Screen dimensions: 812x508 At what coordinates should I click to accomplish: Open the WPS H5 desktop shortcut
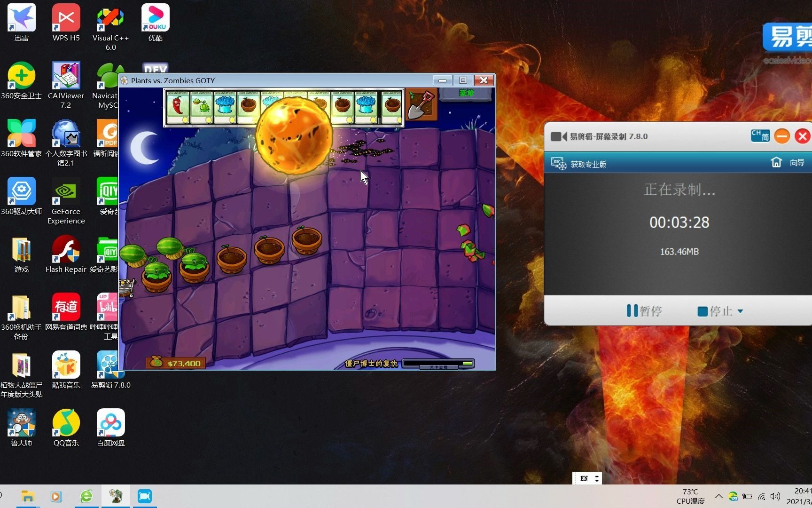[x=66, y=23]
